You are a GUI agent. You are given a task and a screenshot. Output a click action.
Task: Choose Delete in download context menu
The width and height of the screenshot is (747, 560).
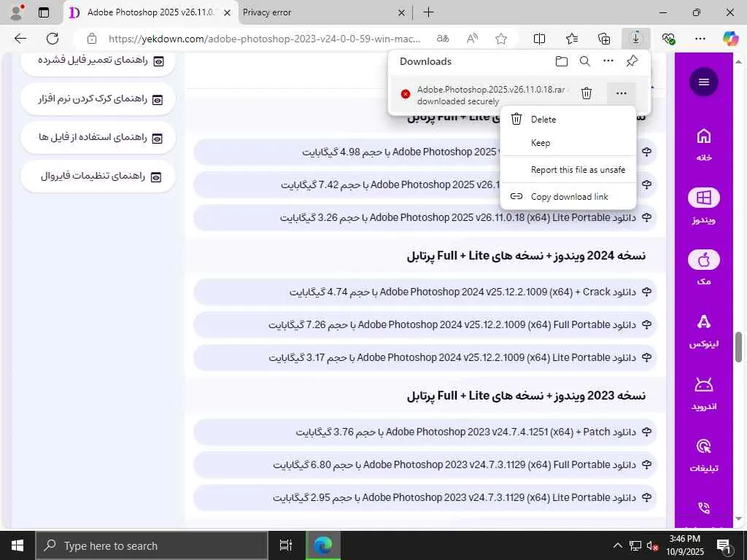pyautogui.click(x=568, y=120)
